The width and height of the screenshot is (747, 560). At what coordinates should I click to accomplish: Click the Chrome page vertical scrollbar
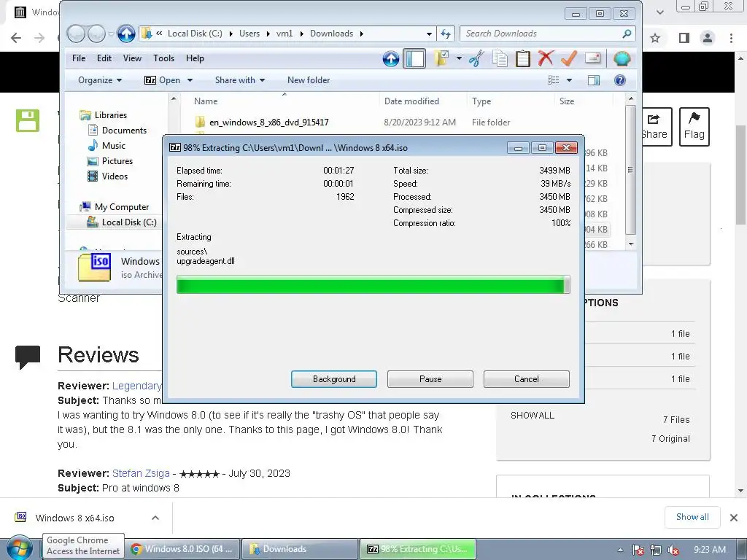click(741, 275)
